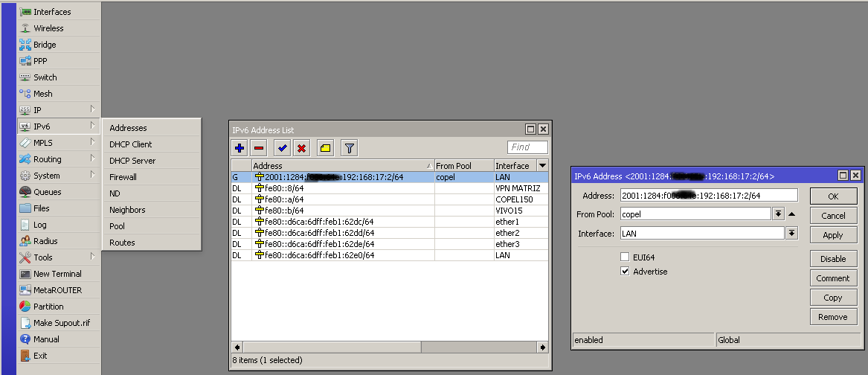The height and width of the screenshot is (375, 868).
Task: Click address icon in fe80::8/64 row
Action: pos(259,188)
